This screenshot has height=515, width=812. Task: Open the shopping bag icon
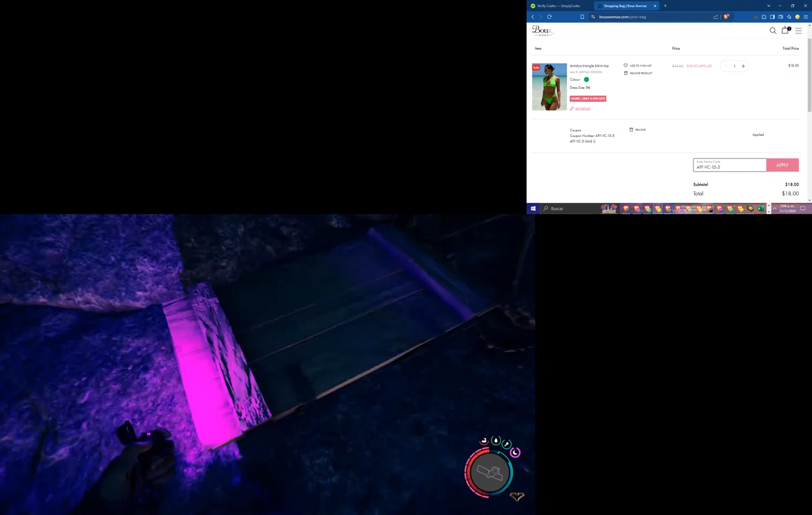pos(785,30)
